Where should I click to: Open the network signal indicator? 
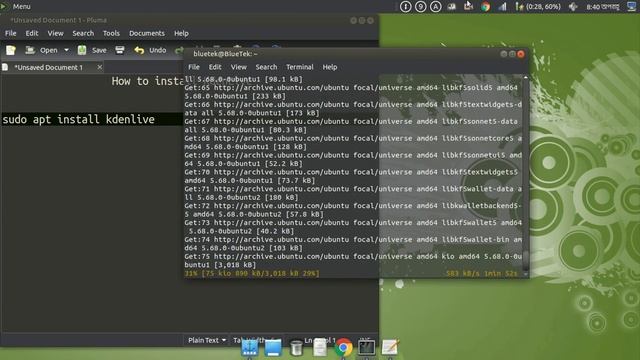[x=502, y=7]
